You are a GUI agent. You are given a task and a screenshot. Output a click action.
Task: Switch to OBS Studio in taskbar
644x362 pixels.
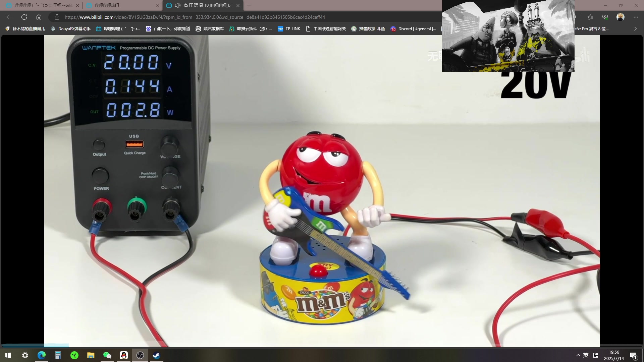tap(140, 355)
